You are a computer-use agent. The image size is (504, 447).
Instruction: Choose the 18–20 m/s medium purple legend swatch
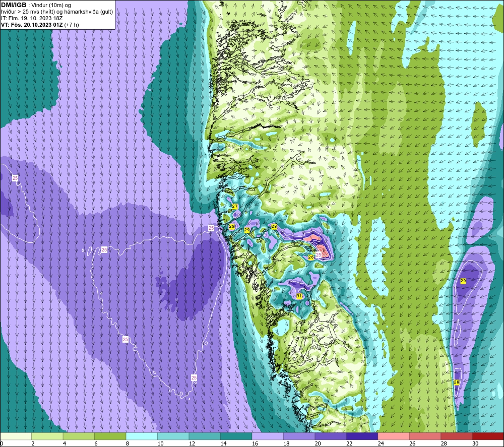point(299,436)
